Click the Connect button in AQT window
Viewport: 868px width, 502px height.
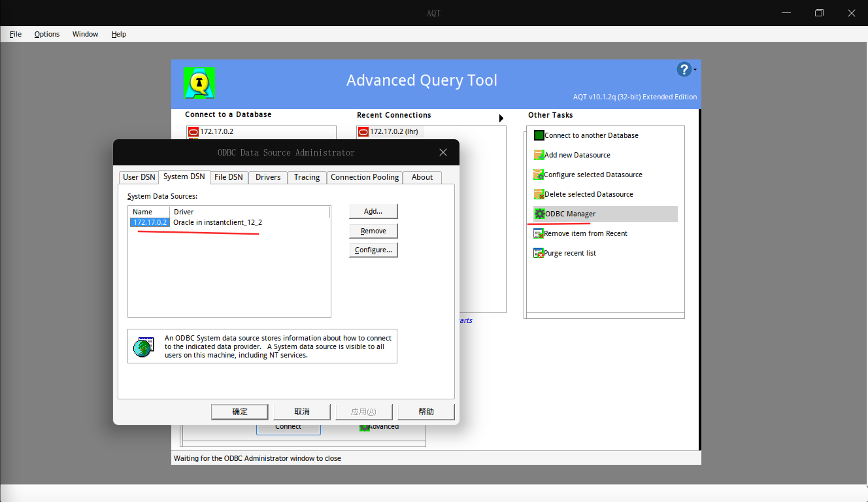(288, 427)
